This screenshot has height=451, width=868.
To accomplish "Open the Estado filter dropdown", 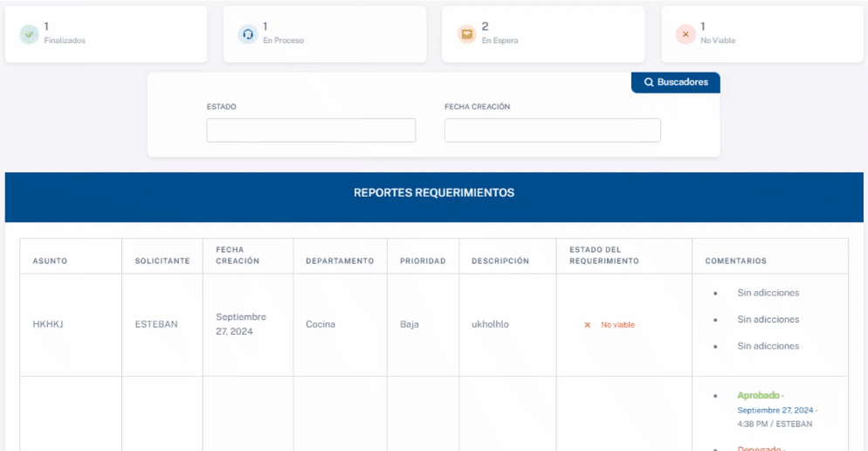I will pos(311,130).
